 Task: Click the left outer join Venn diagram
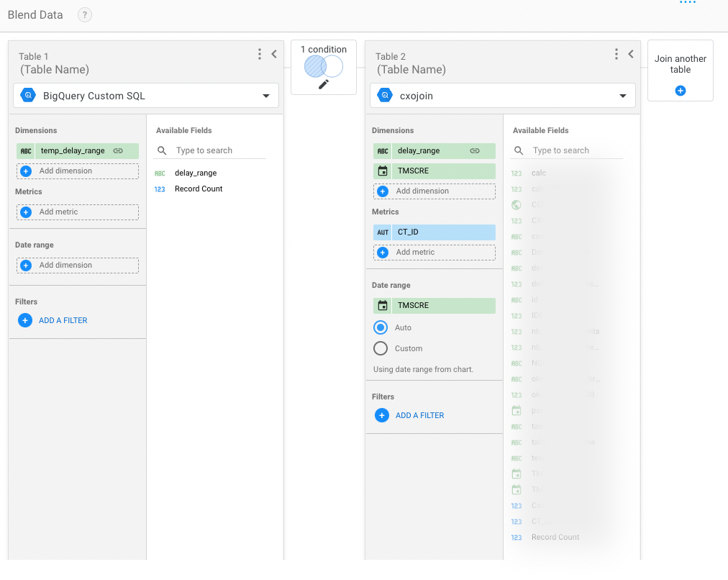click(x=324, y=66)
